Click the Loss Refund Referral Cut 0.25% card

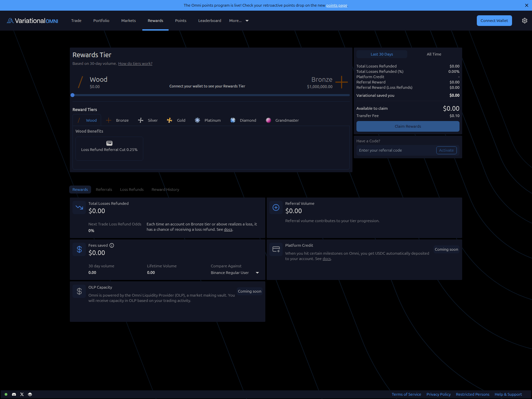click(x=109, y=149)
